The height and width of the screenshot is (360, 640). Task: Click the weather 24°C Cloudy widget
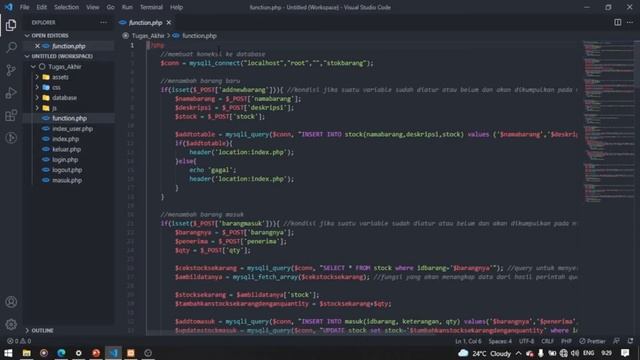[484, 353]
